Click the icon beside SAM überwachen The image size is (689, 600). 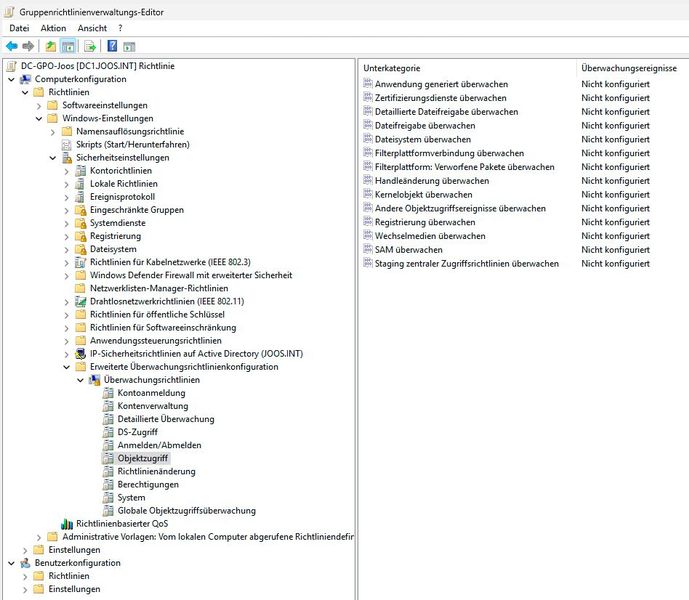[x=368, y=249]
